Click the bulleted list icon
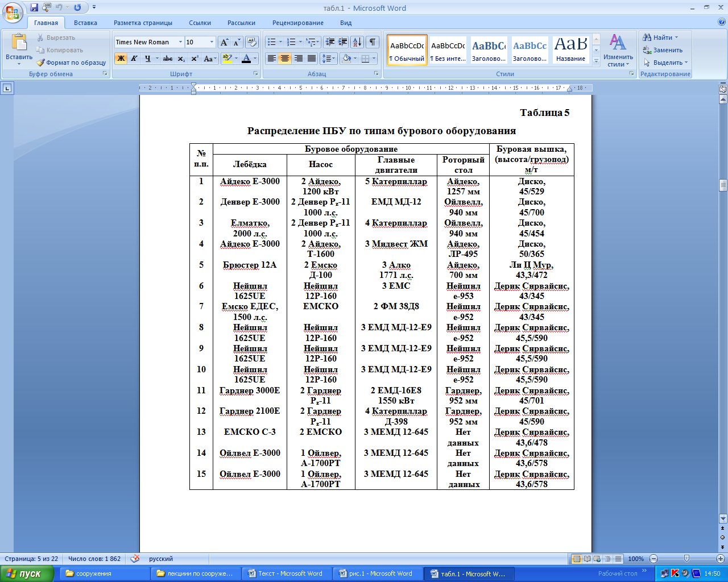This screenshot has height=582, width=728. [x=272, y=42]
